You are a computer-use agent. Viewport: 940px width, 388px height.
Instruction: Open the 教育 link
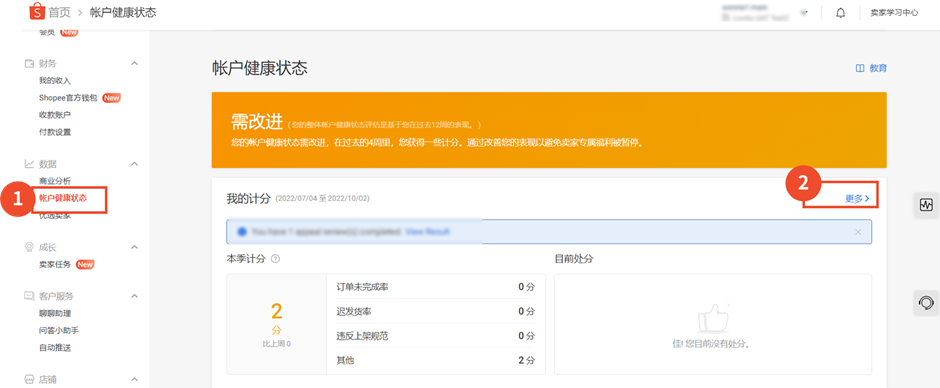point(878,68)
